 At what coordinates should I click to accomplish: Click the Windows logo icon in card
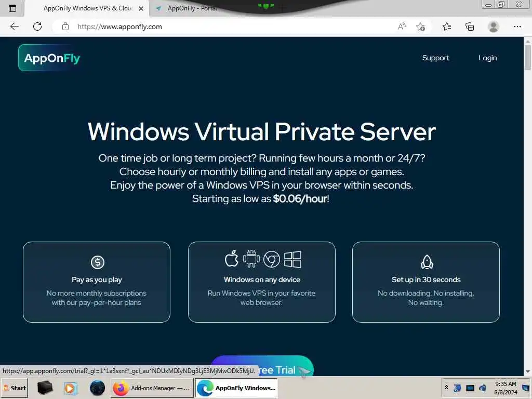pyautogui.click(x=292, y=259)
